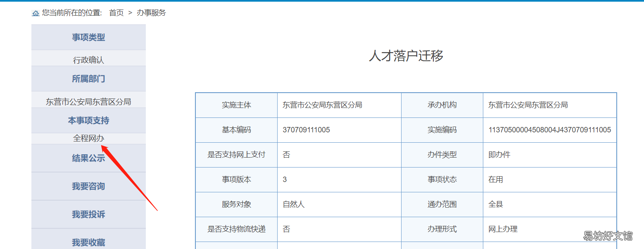Click the 事项版本 label cell
This screenshot has width=644, height=249.
pos(236,180)
